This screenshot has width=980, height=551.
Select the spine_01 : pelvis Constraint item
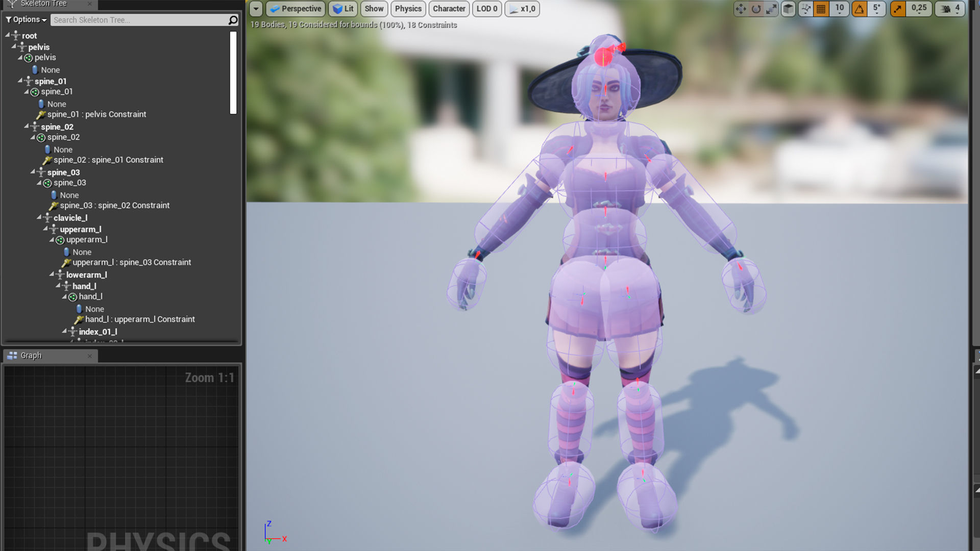coord(96,114)
